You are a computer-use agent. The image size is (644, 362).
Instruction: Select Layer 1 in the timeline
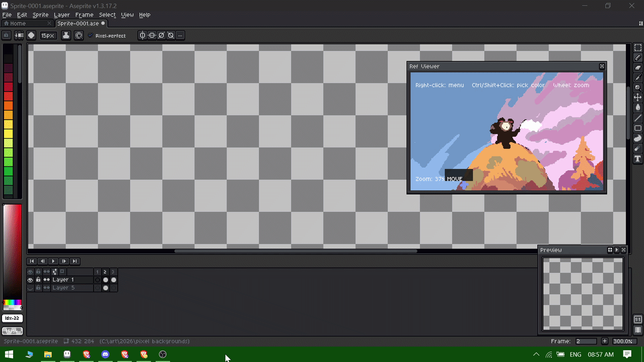[x=72, y=280]
